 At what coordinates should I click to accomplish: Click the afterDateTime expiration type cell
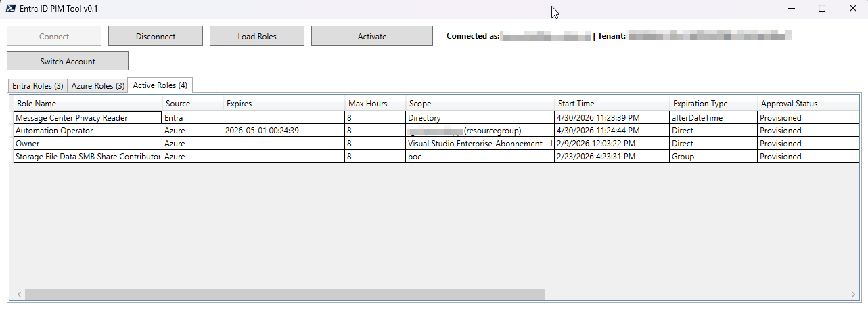coord(714,118)
